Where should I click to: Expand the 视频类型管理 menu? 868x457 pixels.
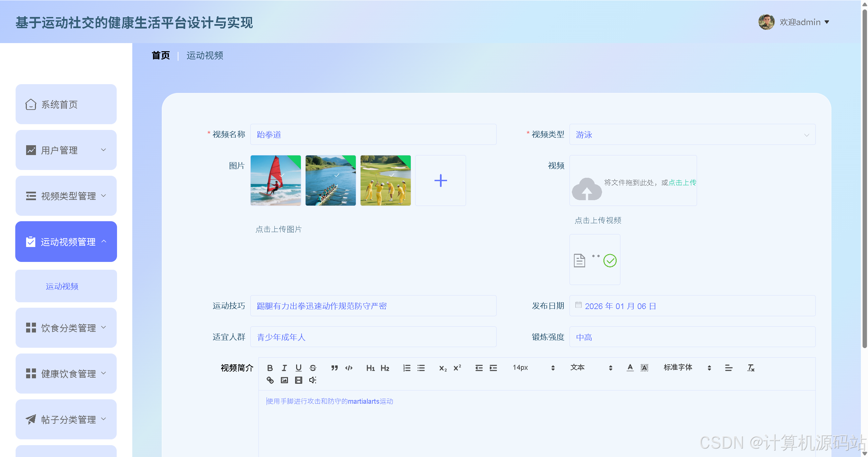coord(66,196)
